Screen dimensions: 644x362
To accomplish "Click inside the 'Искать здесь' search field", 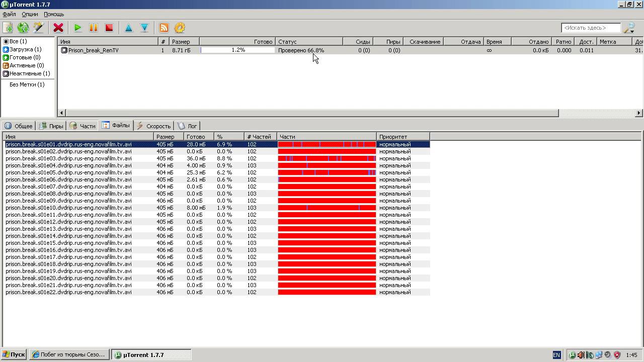I will (x=591, y=28).
